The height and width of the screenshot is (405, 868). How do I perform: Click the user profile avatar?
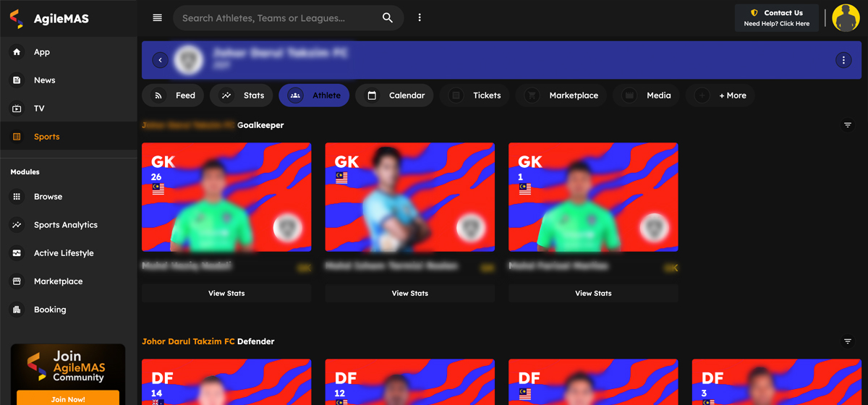pos(846,18)
